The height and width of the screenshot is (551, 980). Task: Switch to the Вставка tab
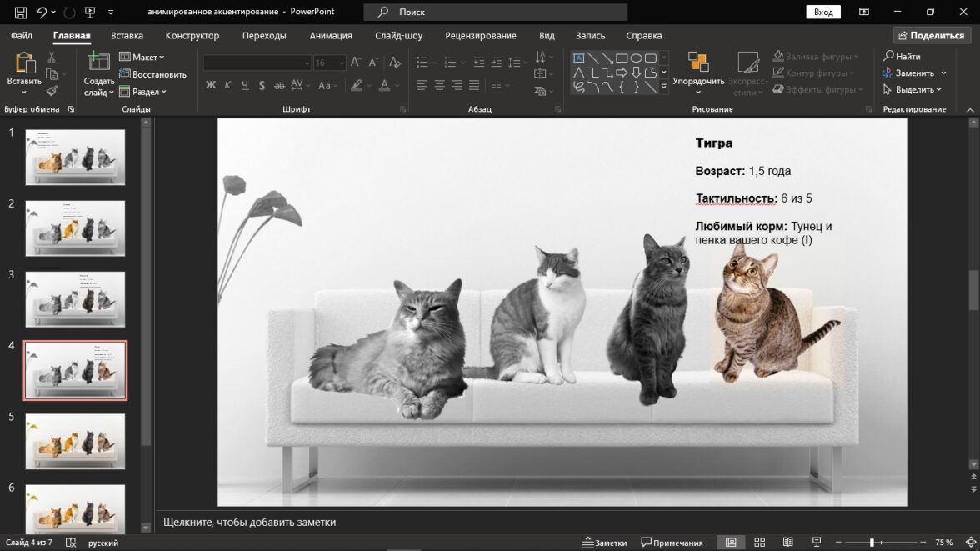[x=127, y=36]
